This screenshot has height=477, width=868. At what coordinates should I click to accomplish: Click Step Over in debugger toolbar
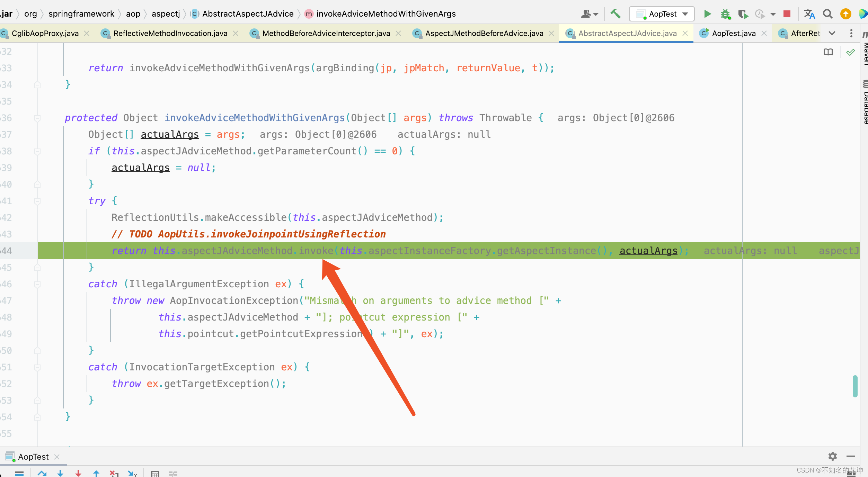(42, 473)
